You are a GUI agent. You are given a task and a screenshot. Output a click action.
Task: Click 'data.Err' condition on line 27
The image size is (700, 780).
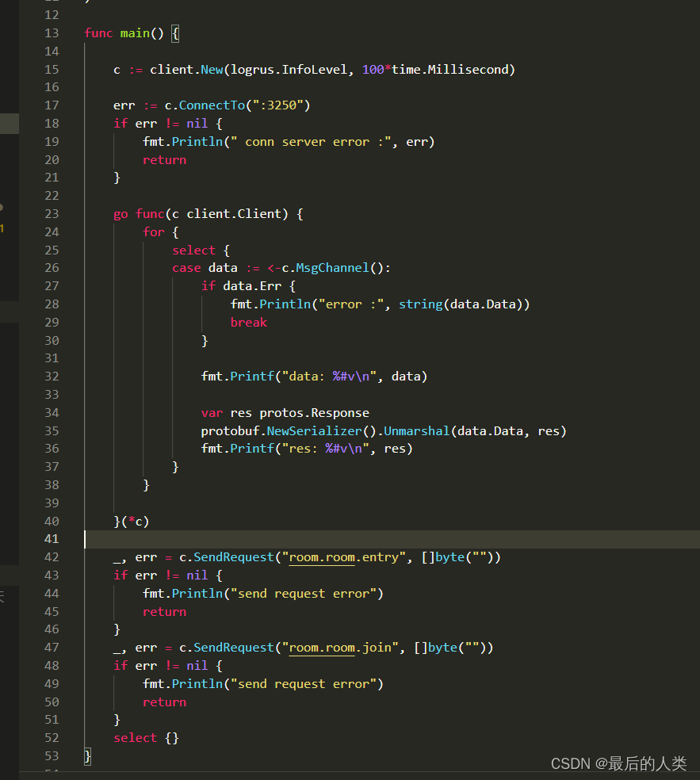[252, 286]
